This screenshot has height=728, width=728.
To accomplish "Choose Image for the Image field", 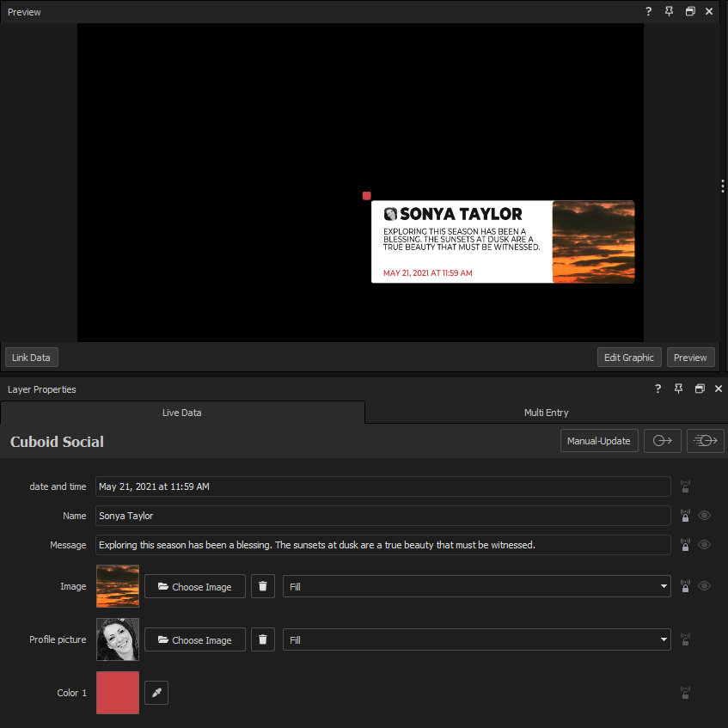I will pos(195,586).
